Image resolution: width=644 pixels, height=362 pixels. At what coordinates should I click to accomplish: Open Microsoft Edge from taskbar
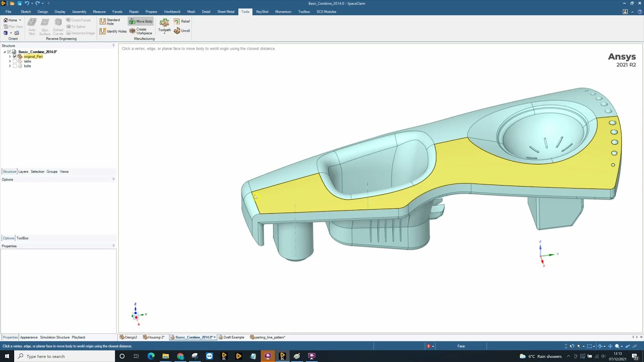tap(151, 356)
